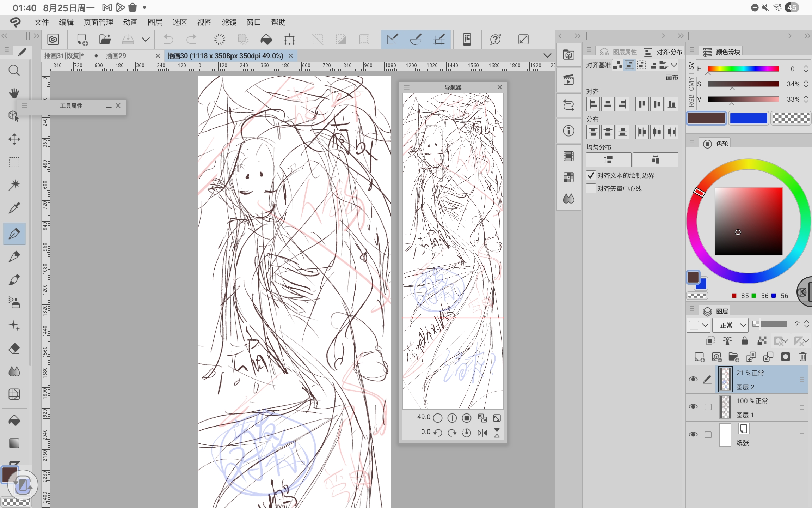Screen dimensions: 812x508
Task: Delete layer with trash icon
Action: tap(802, 357)
